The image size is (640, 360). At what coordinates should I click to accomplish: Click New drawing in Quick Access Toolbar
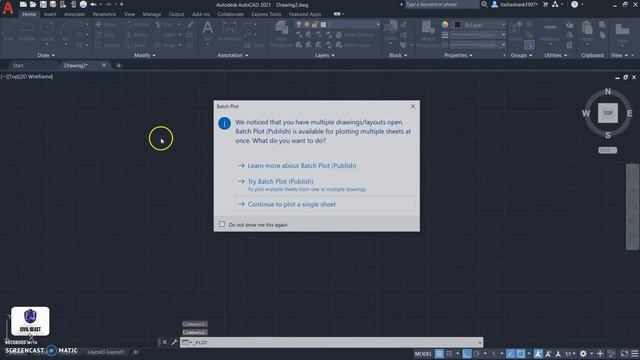[x=23, y=4]
